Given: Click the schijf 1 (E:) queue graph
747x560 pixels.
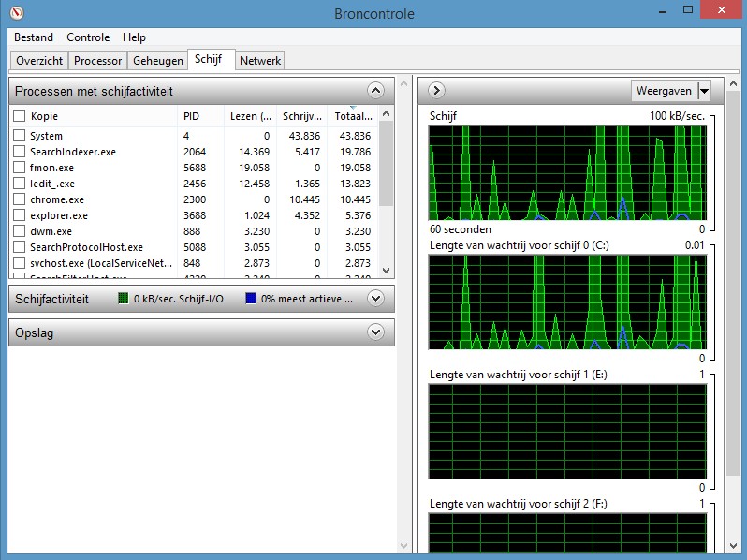Looking at the screenshot, I should coord(567,432).
